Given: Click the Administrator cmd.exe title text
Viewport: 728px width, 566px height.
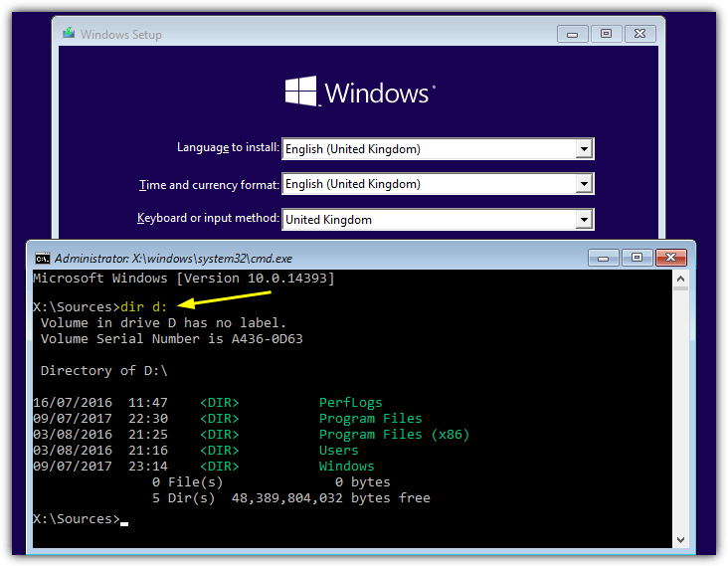Looking at the screenshot, I should 173,259.
